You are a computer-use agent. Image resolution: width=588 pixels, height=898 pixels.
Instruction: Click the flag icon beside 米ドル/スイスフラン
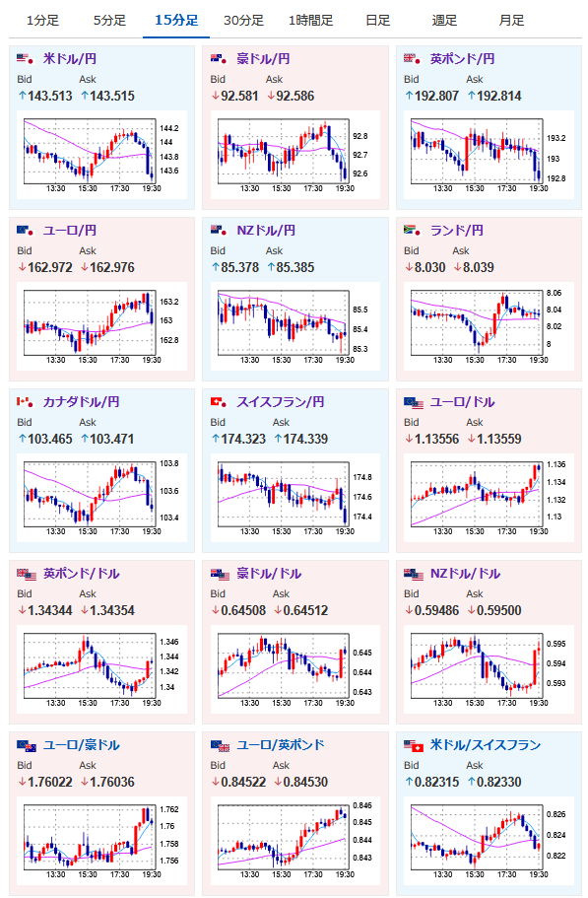point(413,745)
